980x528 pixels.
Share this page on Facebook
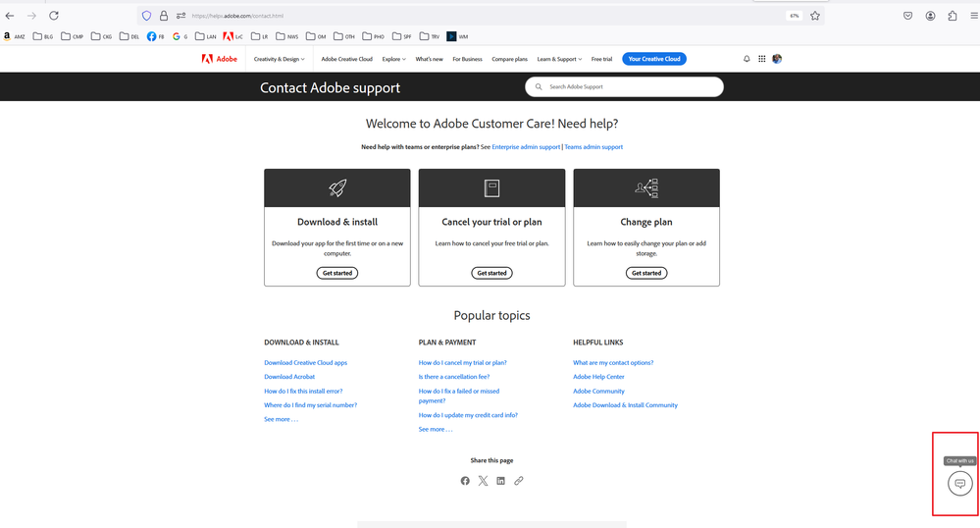pyautogui.click(x=465, y=481)
